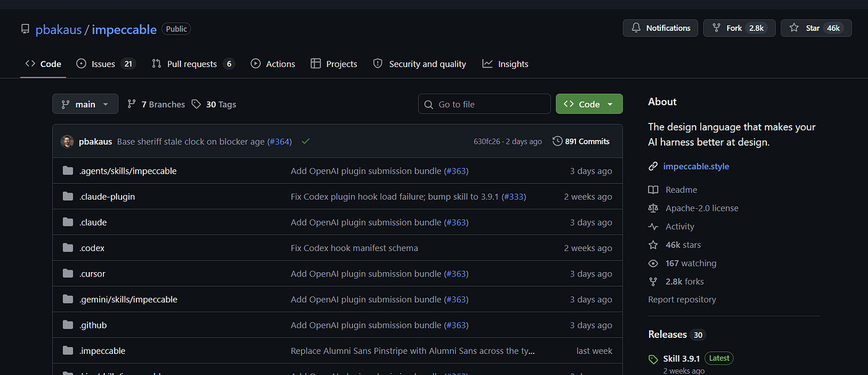This screenshot has width=868, height=375.
Task: View the 167 watching link
Action: click(x=691, y=263)
